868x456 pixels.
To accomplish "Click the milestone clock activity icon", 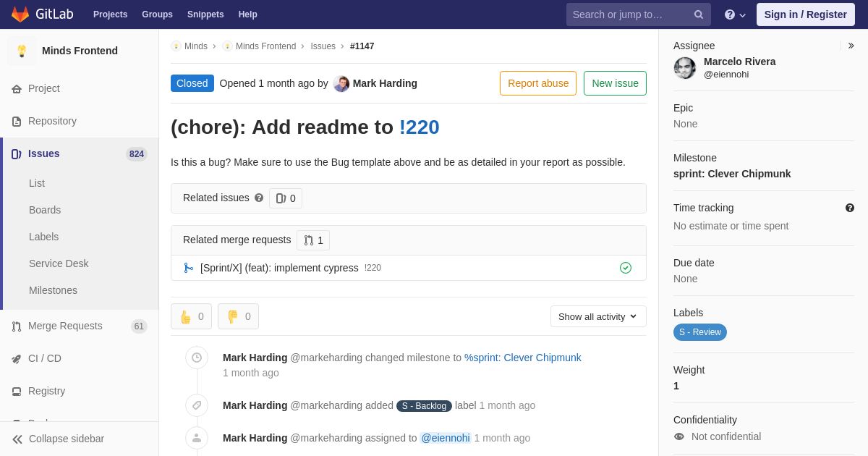I will point(197,358).
